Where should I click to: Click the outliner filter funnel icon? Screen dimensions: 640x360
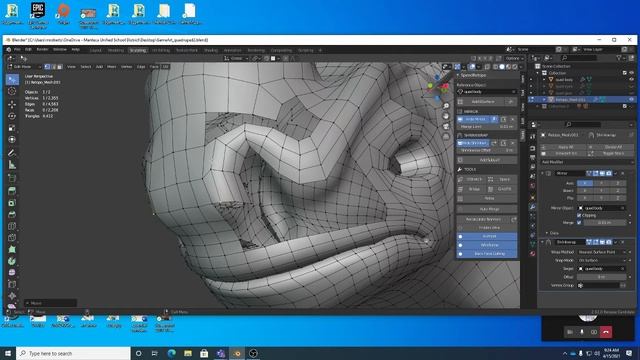[620, 58]
